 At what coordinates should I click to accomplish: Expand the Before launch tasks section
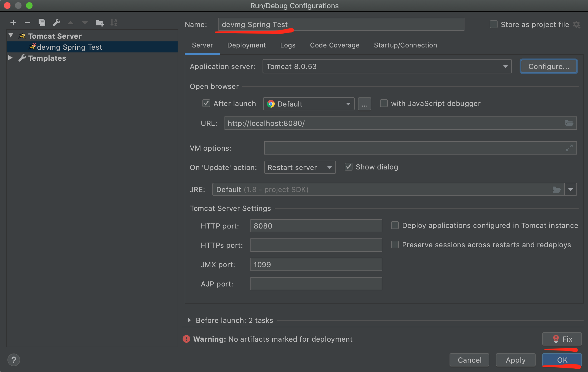click(x=189, y=320)
